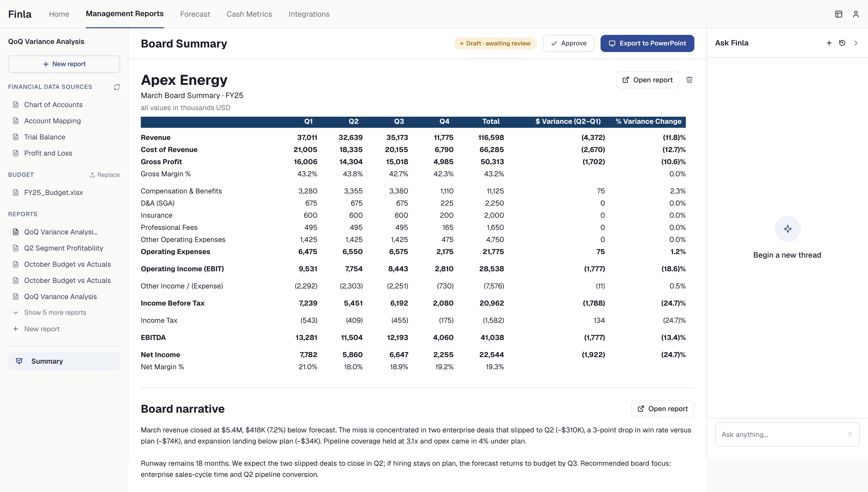Click the layout panel icon in top bar

pos(839,14)
